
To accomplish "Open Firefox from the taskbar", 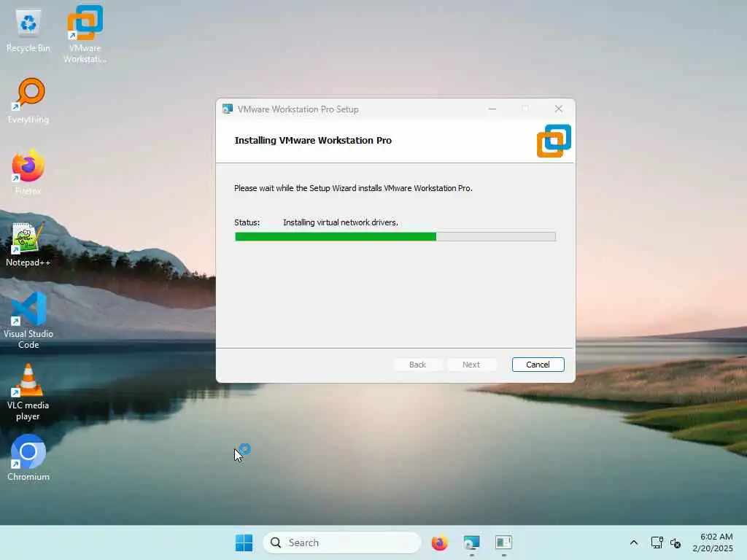I will [x=439, y=542].
